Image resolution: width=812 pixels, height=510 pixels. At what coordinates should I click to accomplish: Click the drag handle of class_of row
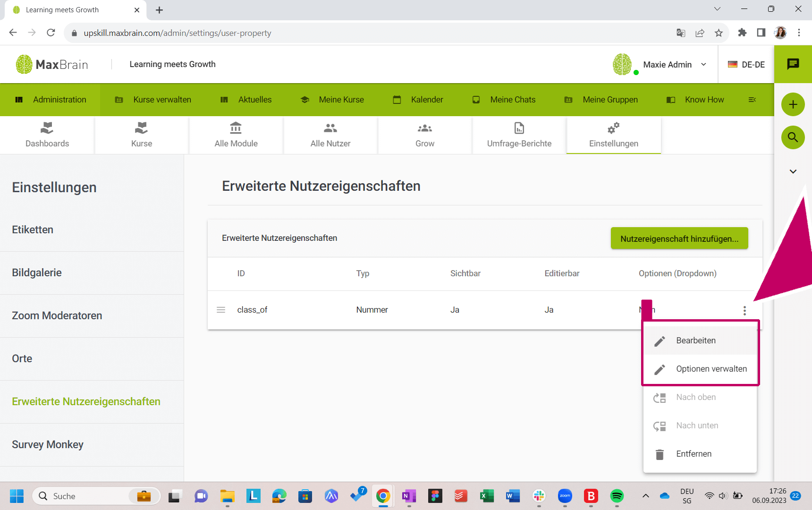coord(221,310)
